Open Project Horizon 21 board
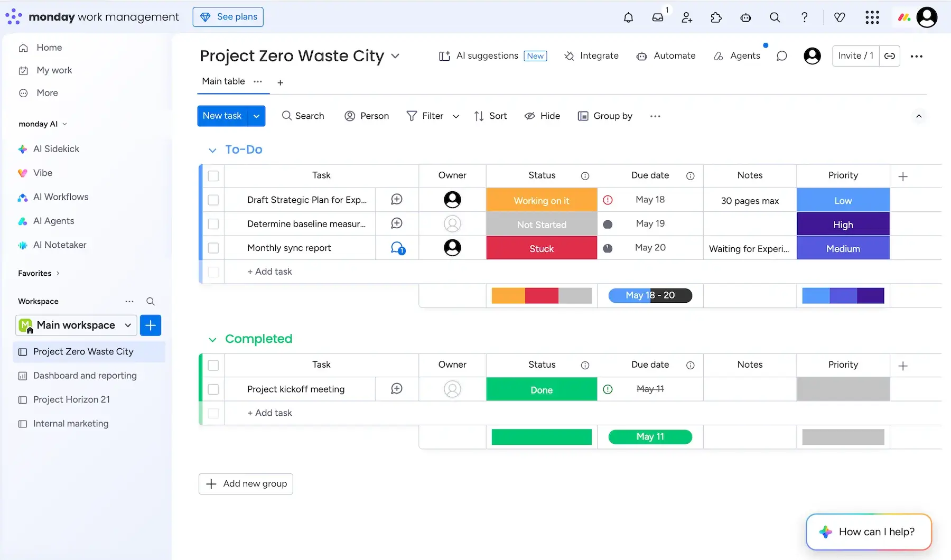Viewport: 951px width, 560px height. coord(71,400)
